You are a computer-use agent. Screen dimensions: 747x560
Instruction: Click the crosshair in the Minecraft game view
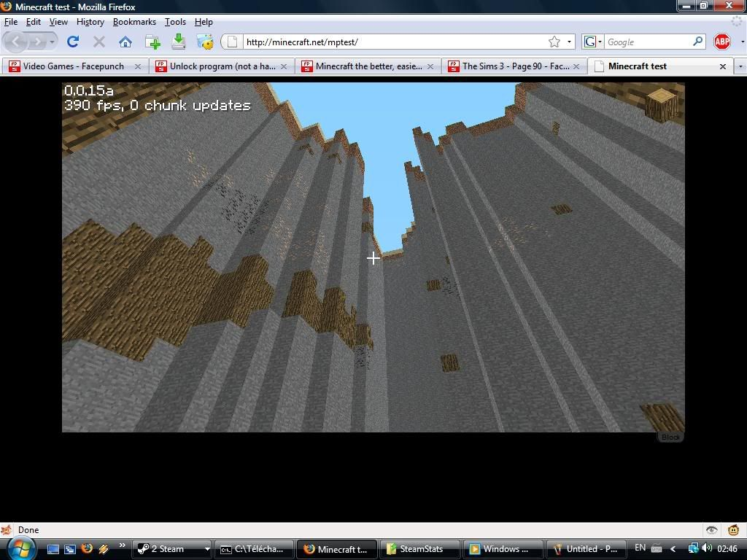pyautogui.click(x=373, y=258)
